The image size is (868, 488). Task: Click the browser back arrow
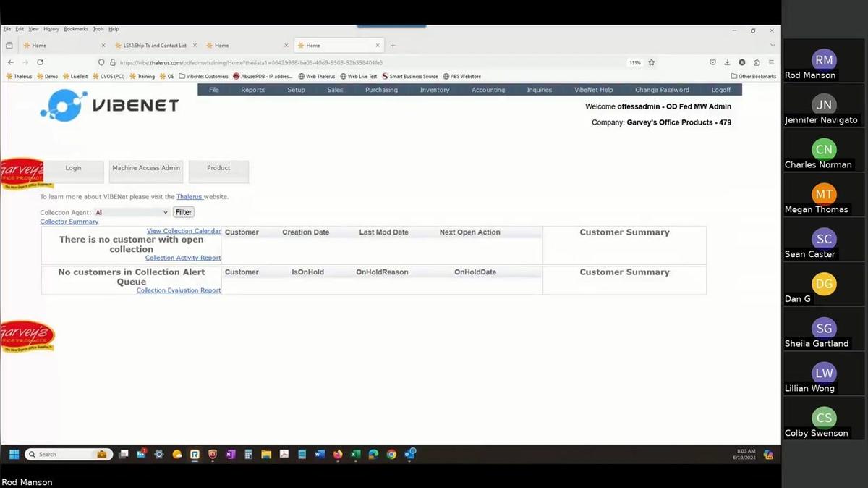[x=10, y=62]
